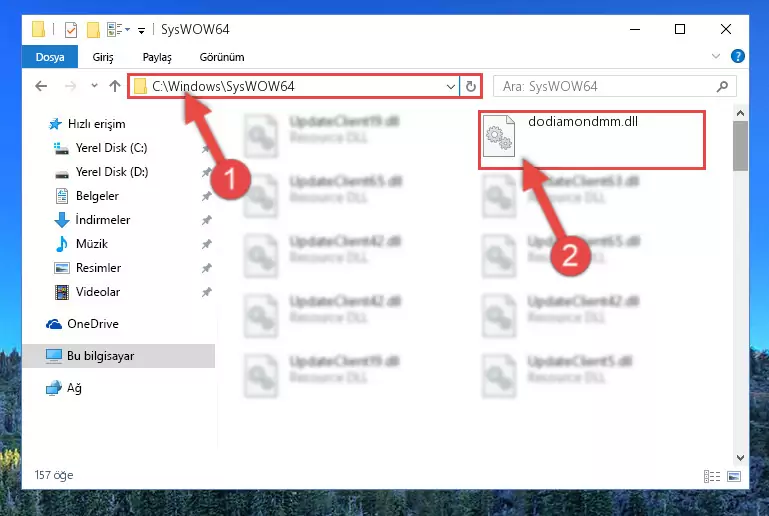Screen dimensions: 769x516
Task: Maximize the SysWOW64 window
Action: point(680,29)
